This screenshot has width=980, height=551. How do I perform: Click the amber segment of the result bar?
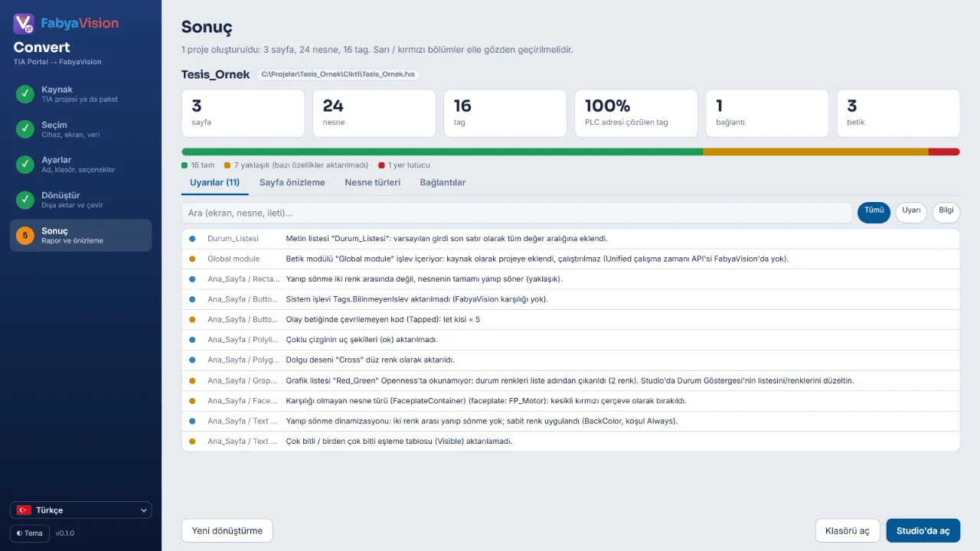point(815,152)
